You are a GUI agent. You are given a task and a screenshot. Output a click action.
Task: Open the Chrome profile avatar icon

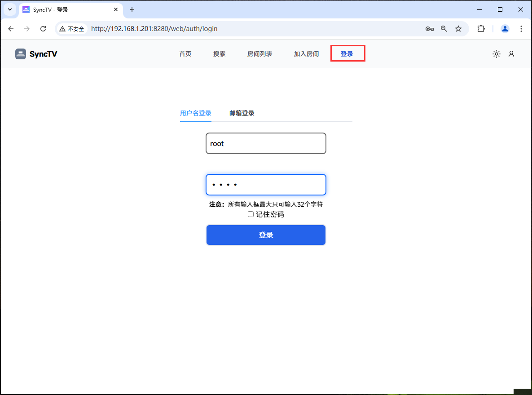(x=505, y=28)
